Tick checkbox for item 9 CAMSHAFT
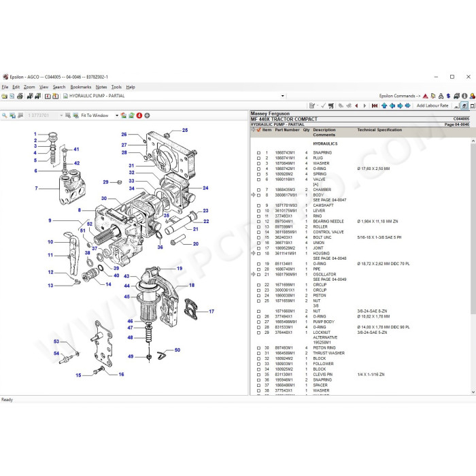 click(x=258, y=205)
